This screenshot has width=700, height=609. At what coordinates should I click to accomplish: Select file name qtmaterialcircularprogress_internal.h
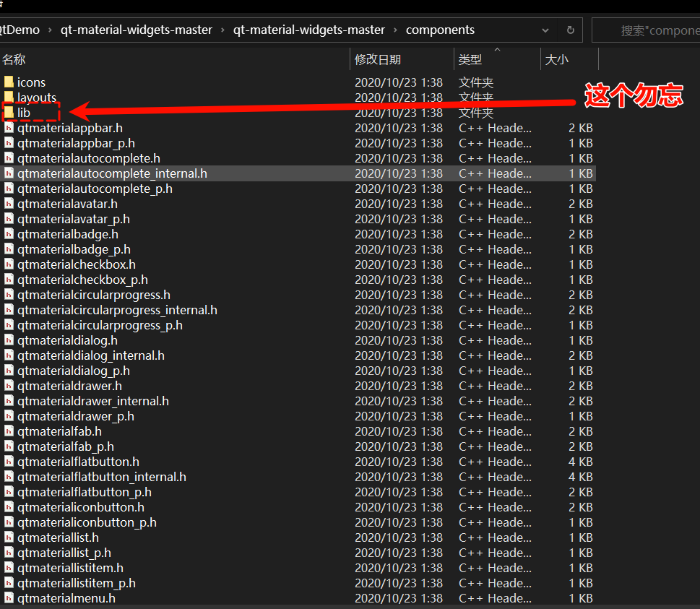click(x=118, y=311)
